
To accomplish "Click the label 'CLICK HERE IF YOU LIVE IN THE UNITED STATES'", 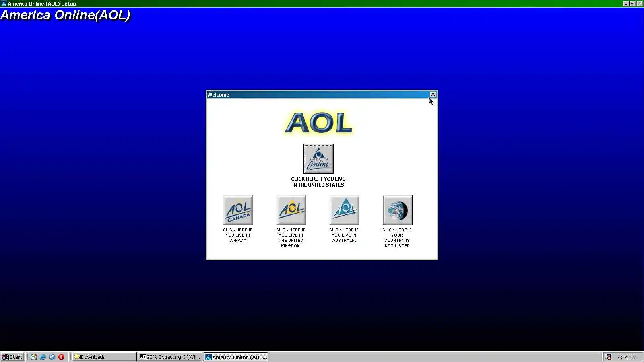I will click(x=318, y=182).
